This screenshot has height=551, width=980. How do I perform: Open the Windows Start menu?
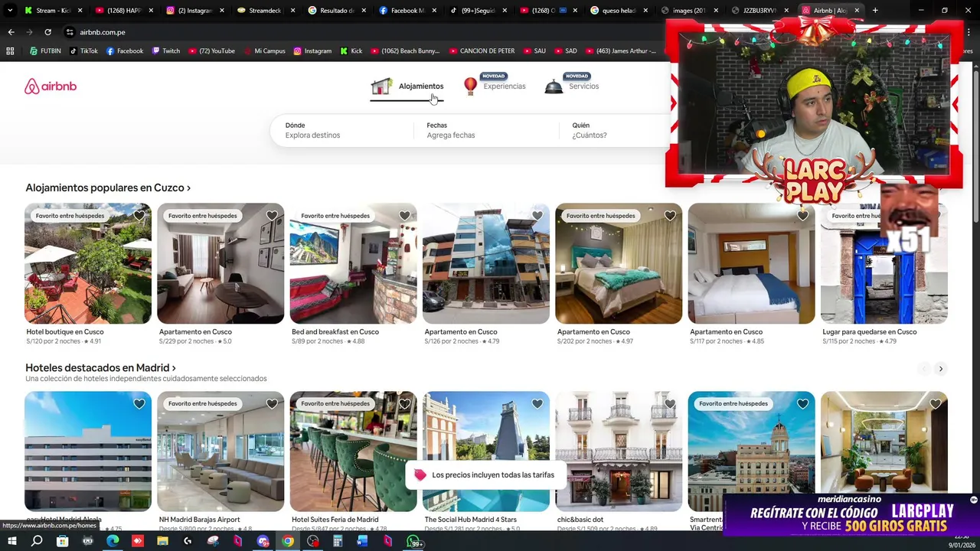tap(11, 542)
